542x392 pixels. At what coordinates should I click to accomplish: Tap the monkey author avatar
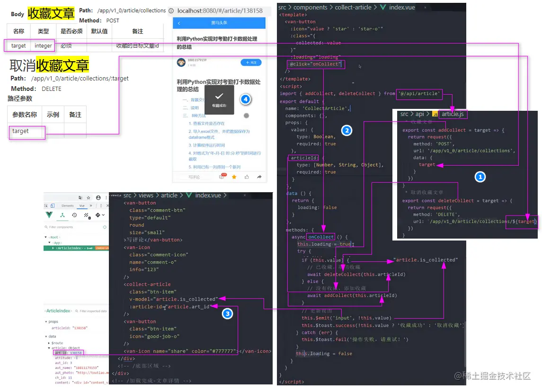181,62
